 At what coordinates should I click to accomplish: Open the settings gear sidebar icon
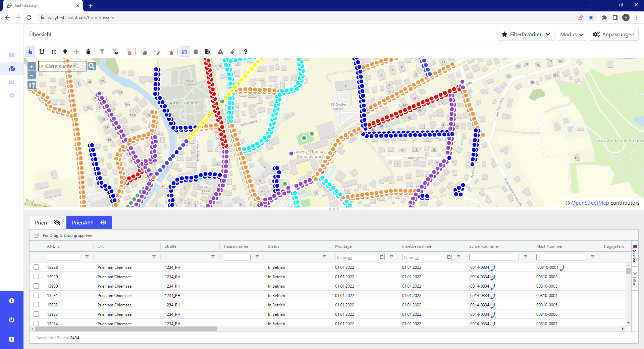(12, 95)
